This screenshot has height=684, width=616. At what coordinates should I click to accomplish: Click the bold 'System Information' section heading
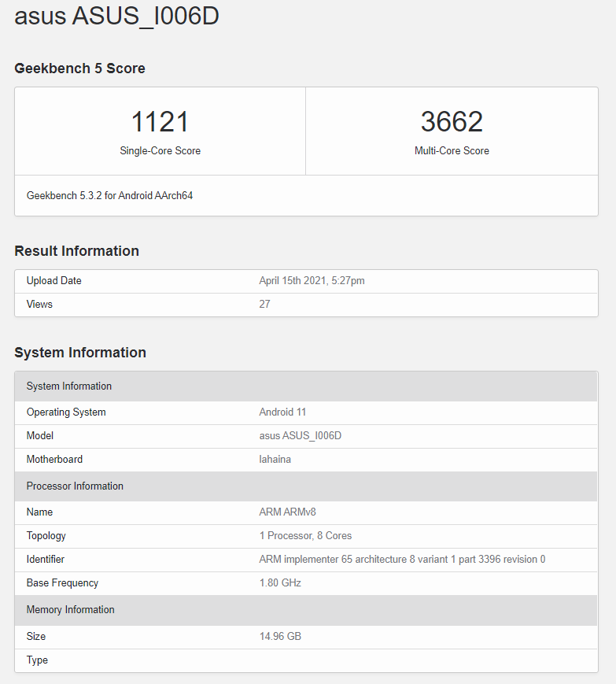pyautogui.click(x=80, y=353)
